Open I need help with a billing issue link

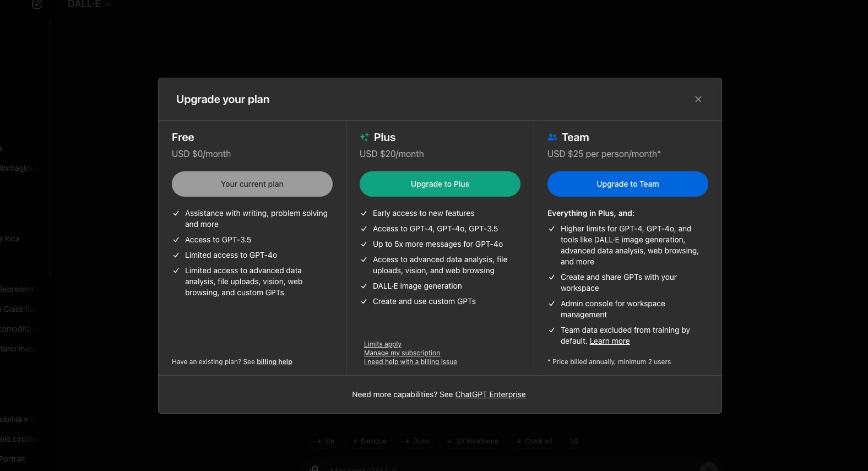click(x=410, y=362)
